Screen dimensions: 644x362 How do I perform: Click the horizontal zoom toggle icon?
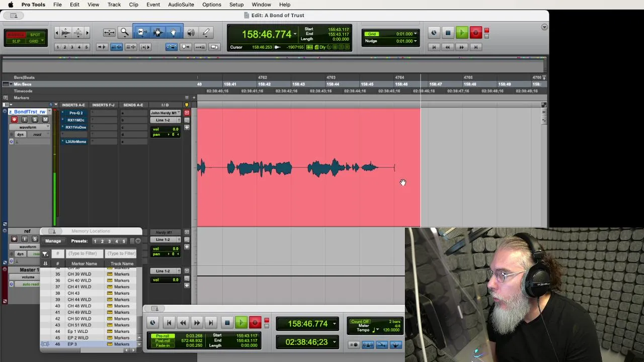[109, 33]
